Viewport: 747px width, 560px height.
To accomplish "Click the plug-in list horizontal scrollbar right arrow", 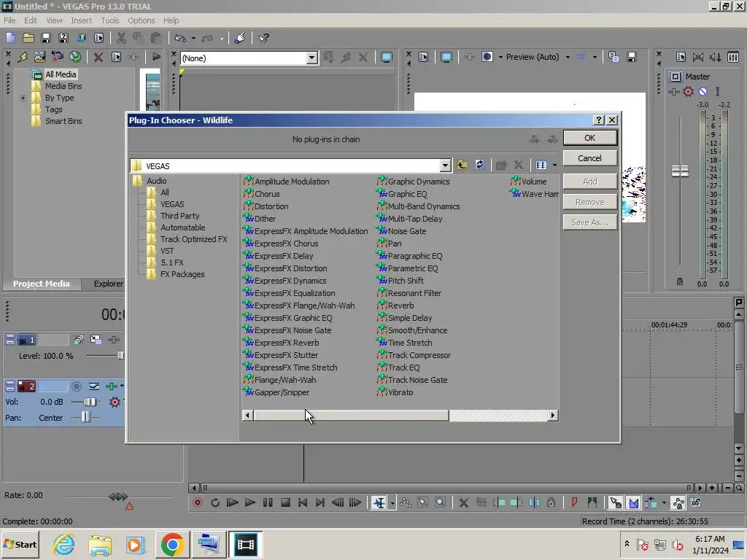I will [553, 415].
